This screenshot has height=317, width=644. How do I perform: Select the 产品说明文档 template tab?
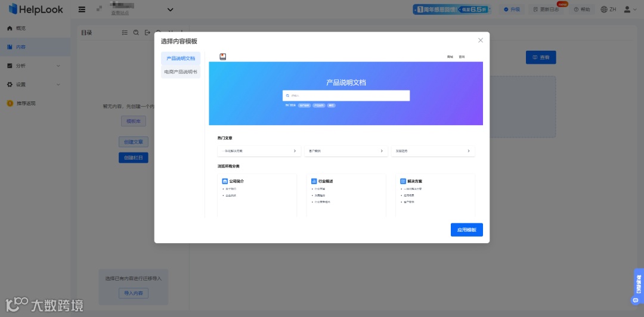tap(181, 58)
